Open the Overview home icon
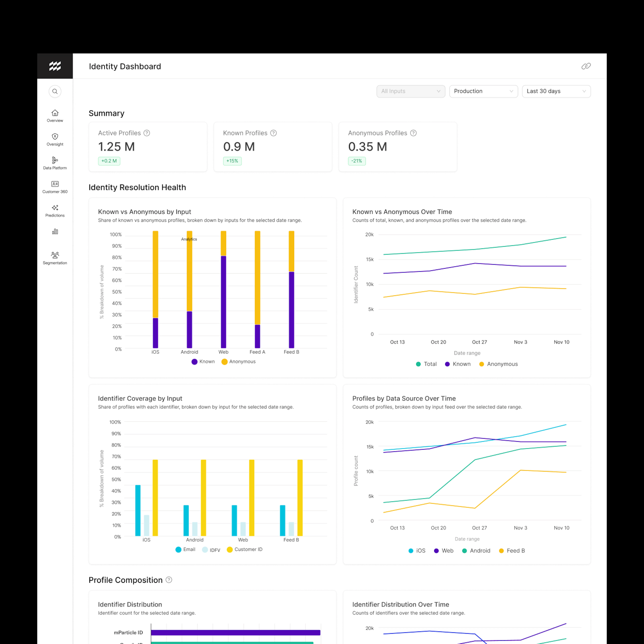 [x=55, y=113]
